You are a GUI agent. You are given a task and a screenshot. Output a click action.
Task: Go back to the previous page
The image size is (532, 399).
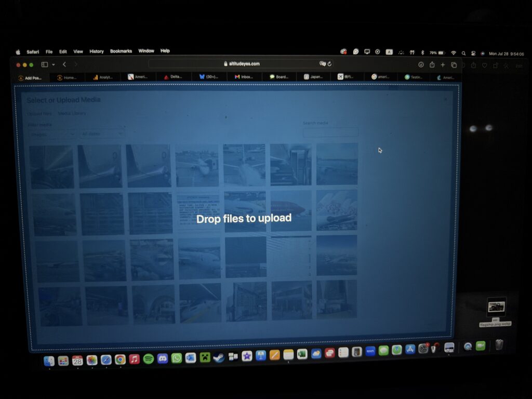point(64,64)
